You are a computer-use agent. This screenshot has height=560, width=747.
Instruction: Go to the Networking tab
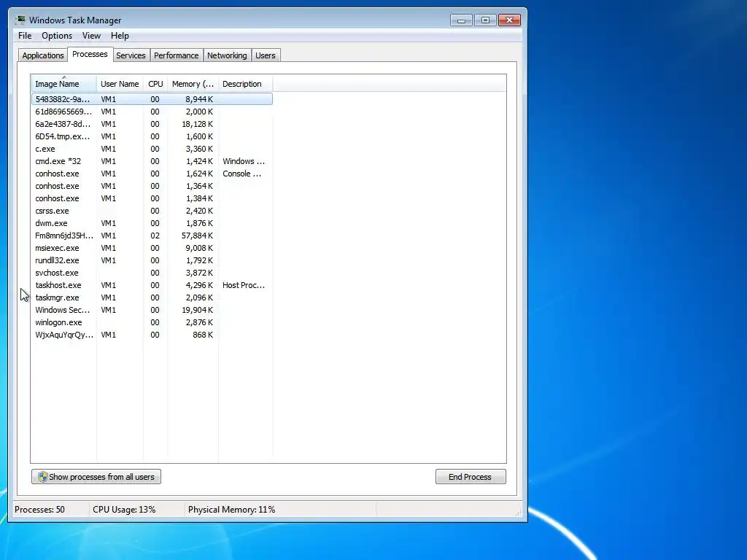(228, 55)
